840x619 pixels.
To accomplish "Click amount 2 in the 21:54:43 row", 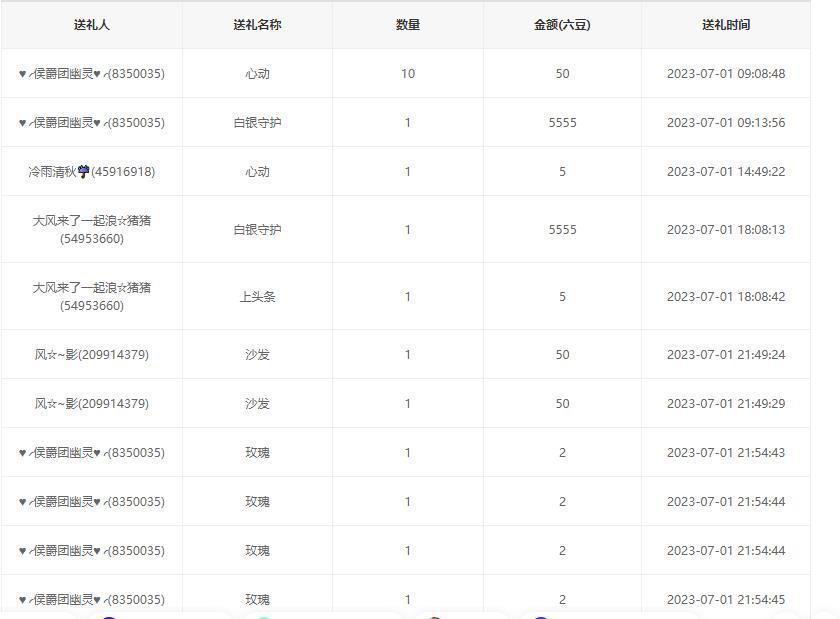I will tap(562, 452).
